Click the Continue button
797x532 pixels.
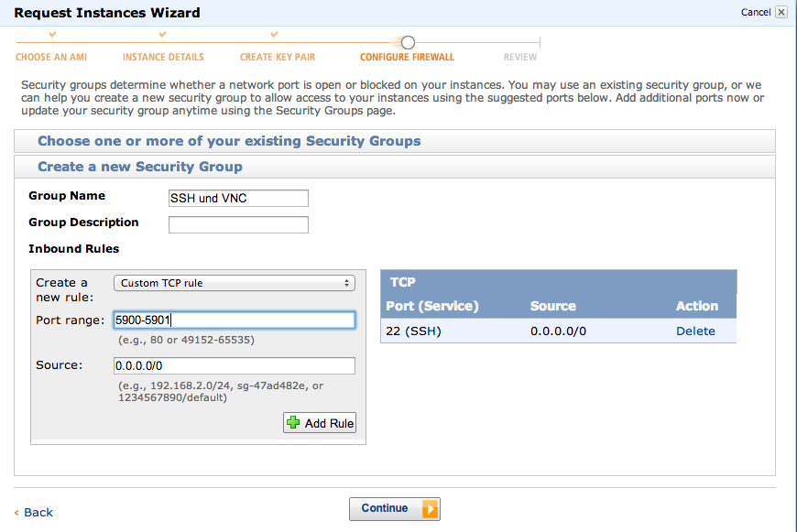[395, 508]
